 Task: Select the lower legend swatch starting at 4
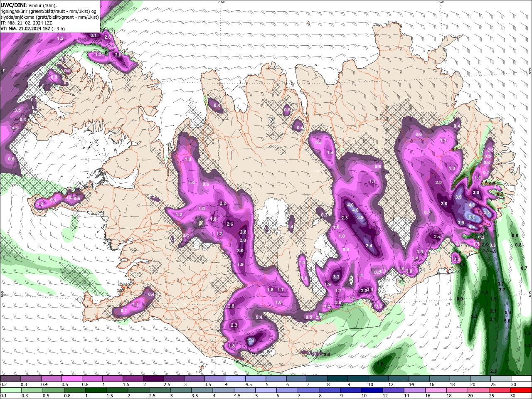(x=224, y=390)
